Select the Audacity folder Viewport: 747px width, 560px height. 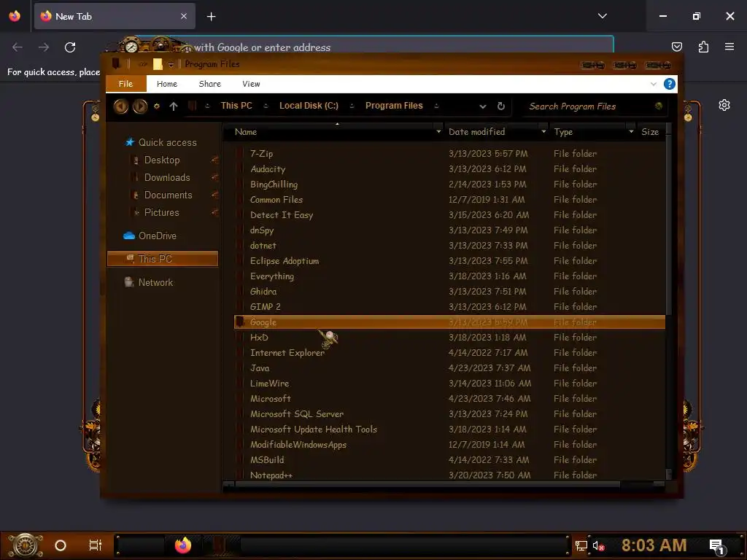click(268, 169)
